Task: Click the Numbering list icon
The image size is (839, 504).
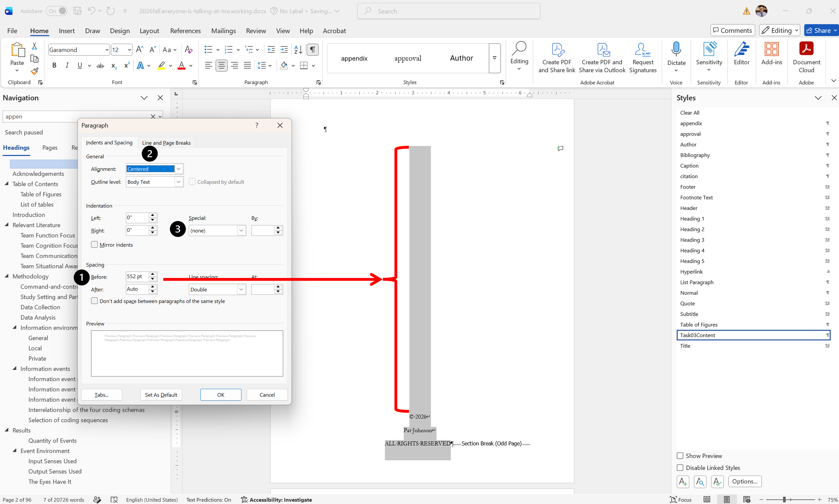Action: click(228, 49)
